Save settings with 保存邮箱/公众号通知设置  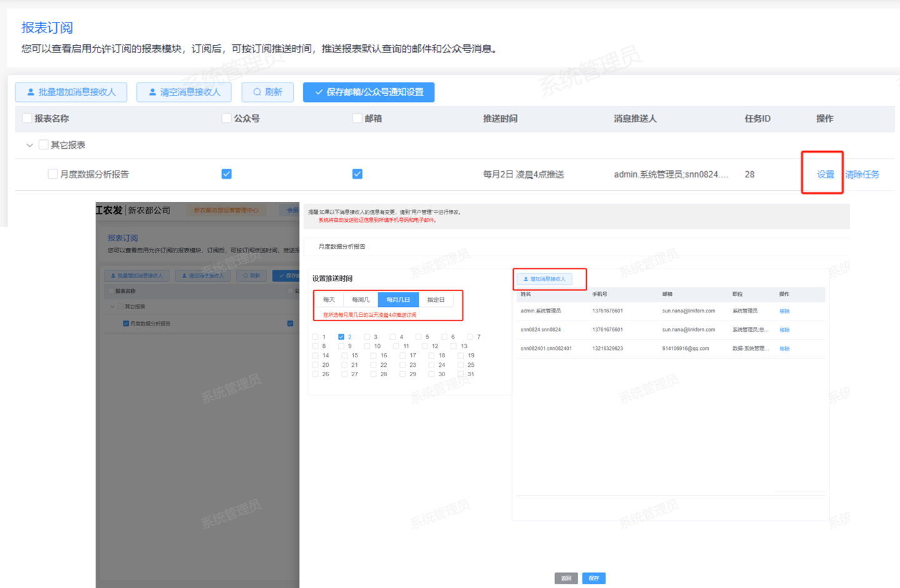pos(368,92)
